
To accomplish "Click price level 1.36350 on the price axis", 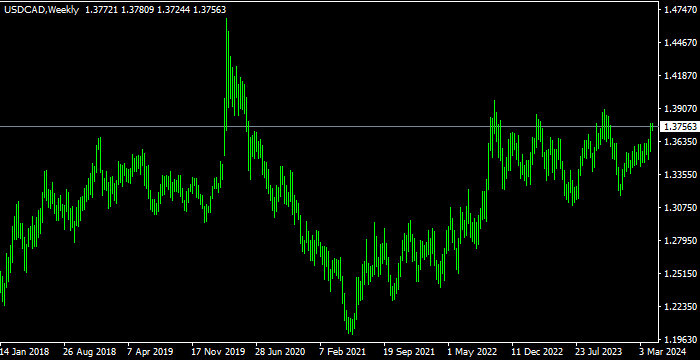I will (681, 142).
